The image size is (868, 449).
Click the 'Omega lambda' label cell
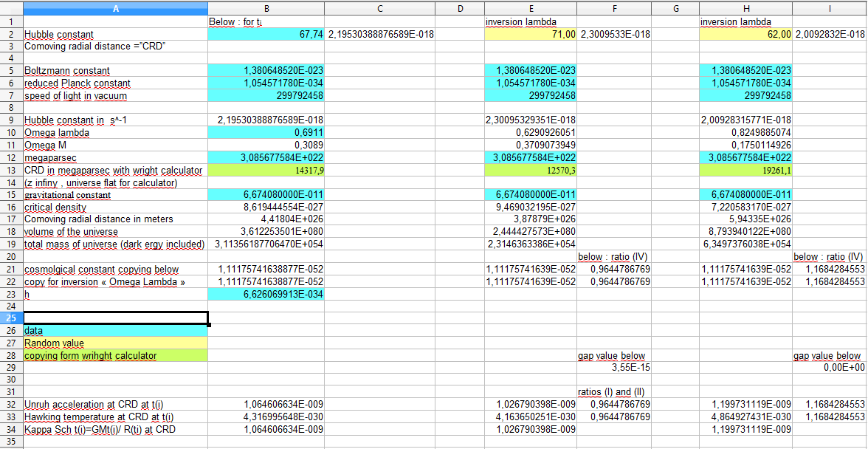(115, 133)
